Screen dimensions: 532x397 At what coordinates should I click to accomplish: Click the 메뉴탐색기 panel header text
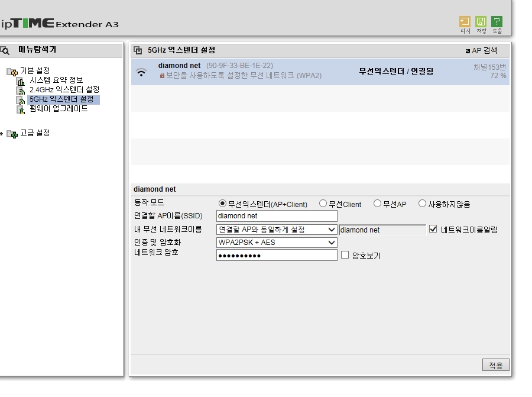(37, 50)
